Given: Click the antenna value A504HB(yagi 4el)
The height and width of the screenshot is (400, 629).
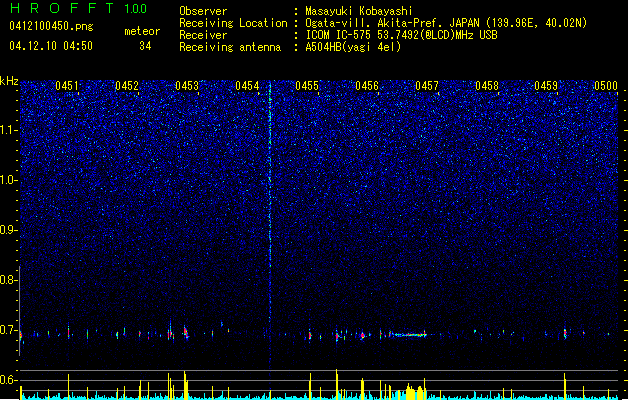Looking at the screenshot, I should 353,47.
